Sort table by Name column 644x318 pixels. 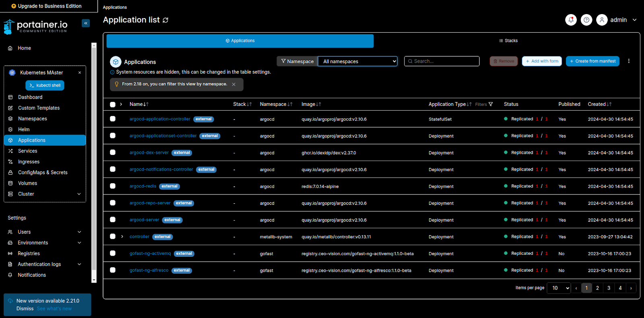click(x=139, y=104)
